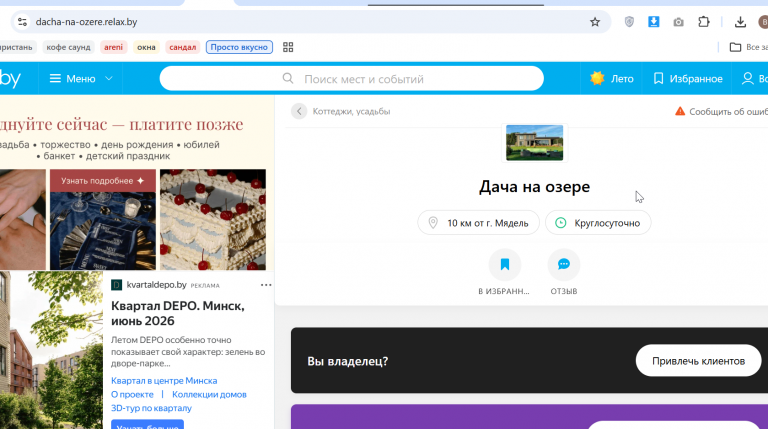This screenshot has width=768, height=429.
Task: Open the 'кофе саунд' bookmark
Action: pos(69,47)
